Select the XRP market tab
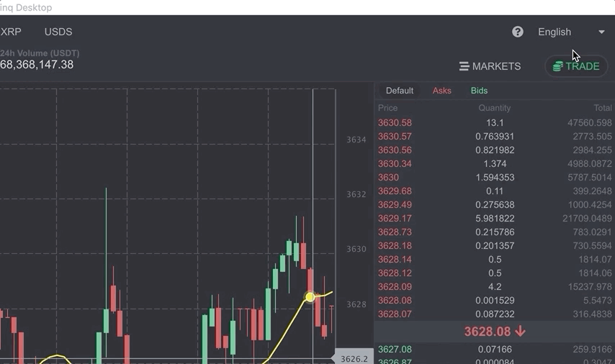The width and height of the screenshot is (615, 364). tap(11, 32)
